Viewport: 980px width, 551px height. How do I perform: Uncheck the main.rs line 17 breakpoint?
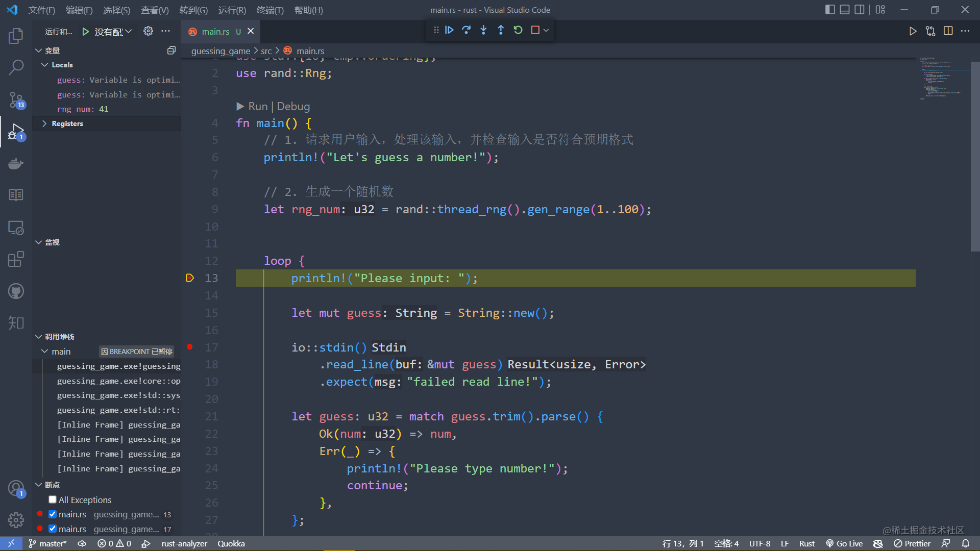tap(52, 529)
